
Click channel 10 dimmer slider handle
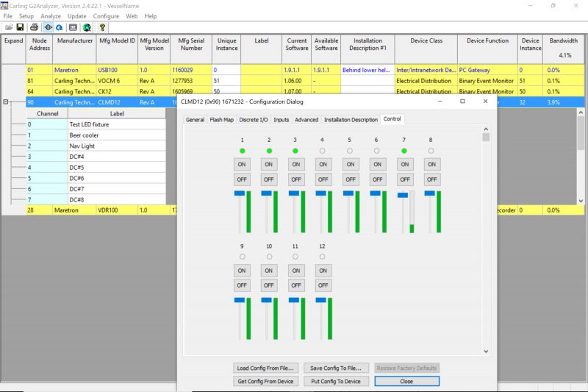267,300
